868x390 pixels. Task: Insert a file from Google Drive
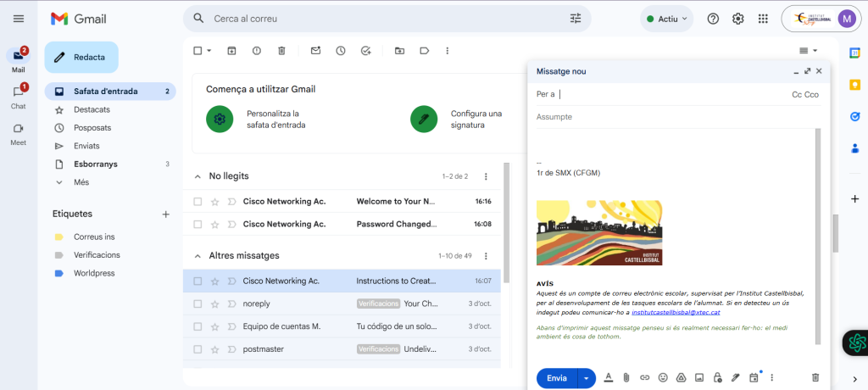(681, 377)
